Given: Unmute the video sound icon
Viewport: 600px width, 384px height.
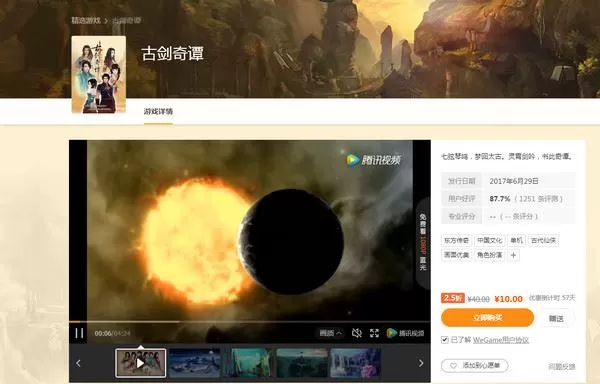Looking at the screenshot, I should click(x=357, y=333).
